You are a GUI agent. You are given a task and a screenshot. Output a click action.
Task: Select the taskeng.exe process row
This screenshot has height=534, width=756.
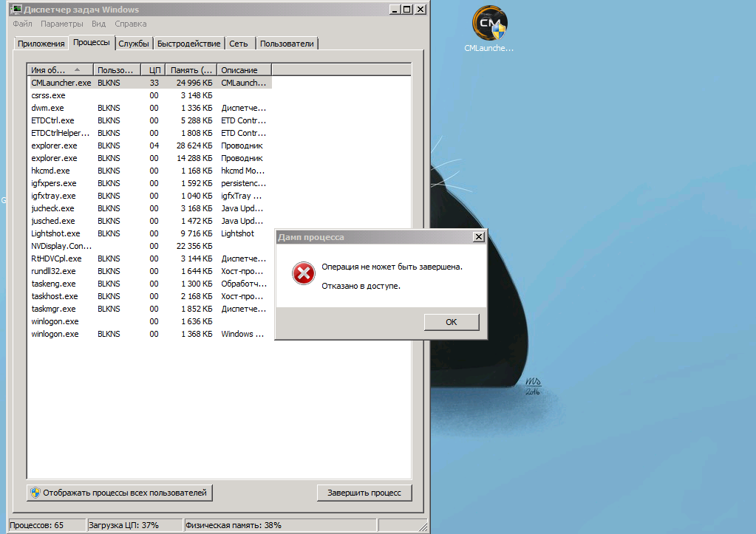(150, 284)
